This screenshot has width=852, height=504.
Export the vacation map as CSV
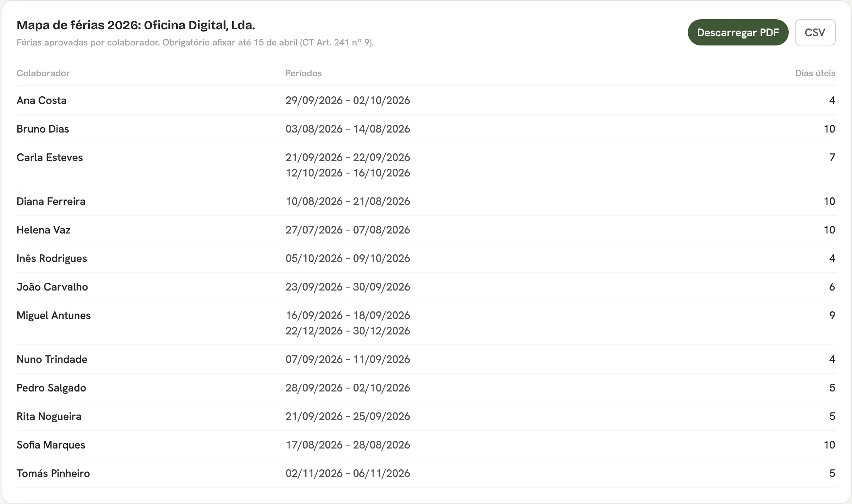[x=815, y=32]
